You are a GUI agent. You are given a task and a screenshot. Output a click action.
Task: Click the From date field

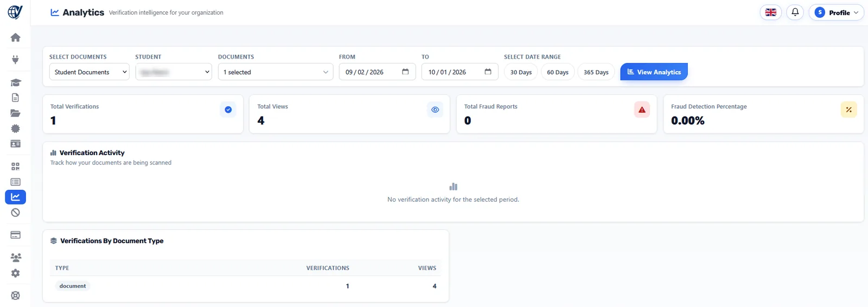coord(377,72)
